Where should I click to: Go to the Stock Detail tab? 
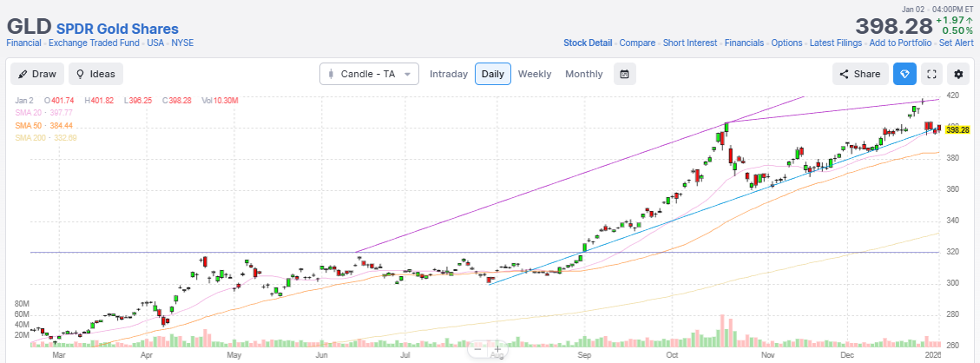coord(588,43)
